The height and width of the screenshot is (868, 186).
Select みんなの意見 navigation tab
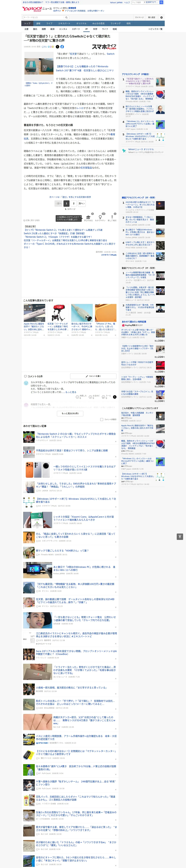[x=99, y=24]
